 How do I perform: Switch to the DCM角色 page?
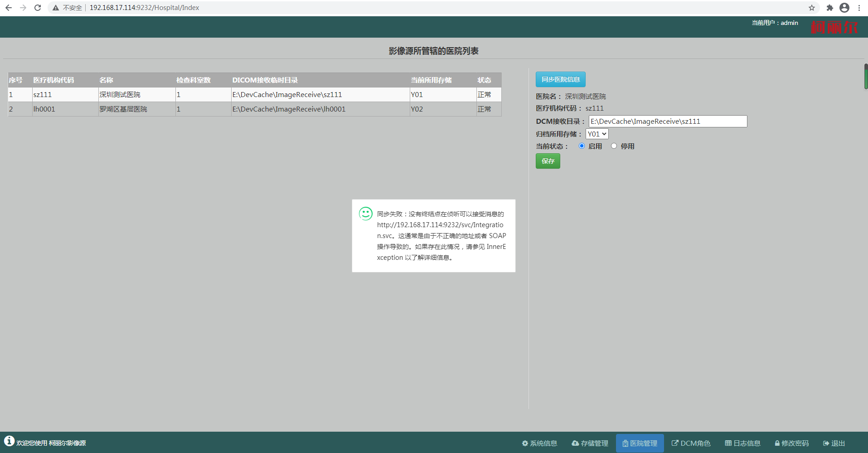(691, 443)
